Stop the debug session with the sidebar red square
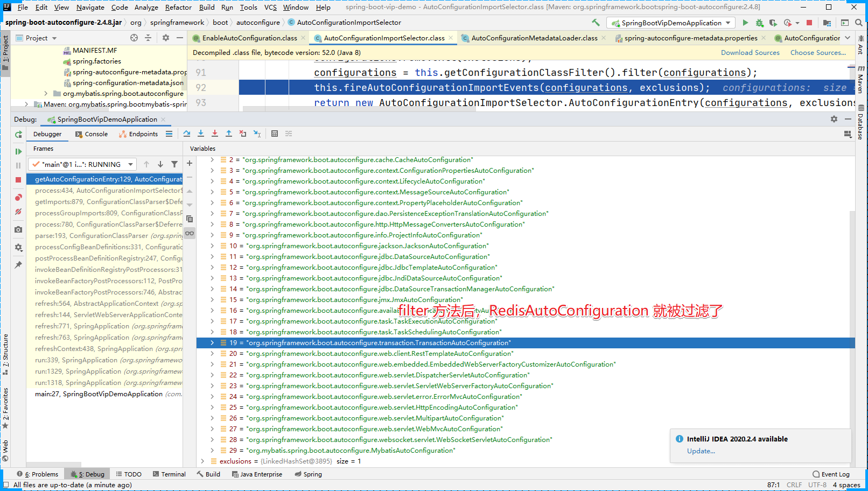Viewport: 868px width, 491px height. click(18, 180)
